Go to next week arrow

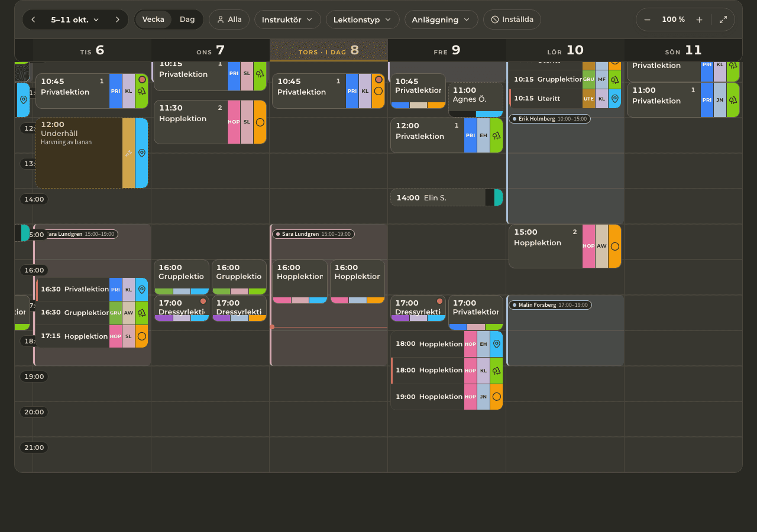tap(117, 20)
